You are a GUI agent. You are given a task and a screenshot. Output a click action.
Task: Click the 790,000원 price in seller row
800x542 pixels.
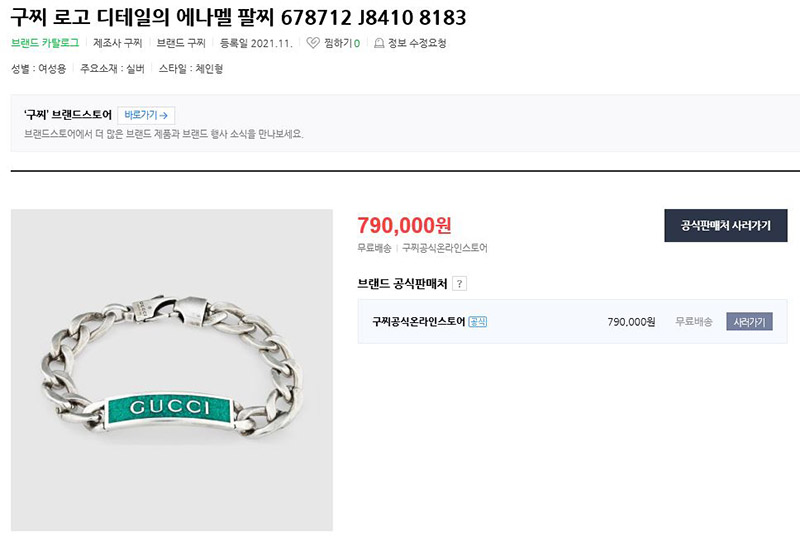pyautogui.click(x=631, y=322)
